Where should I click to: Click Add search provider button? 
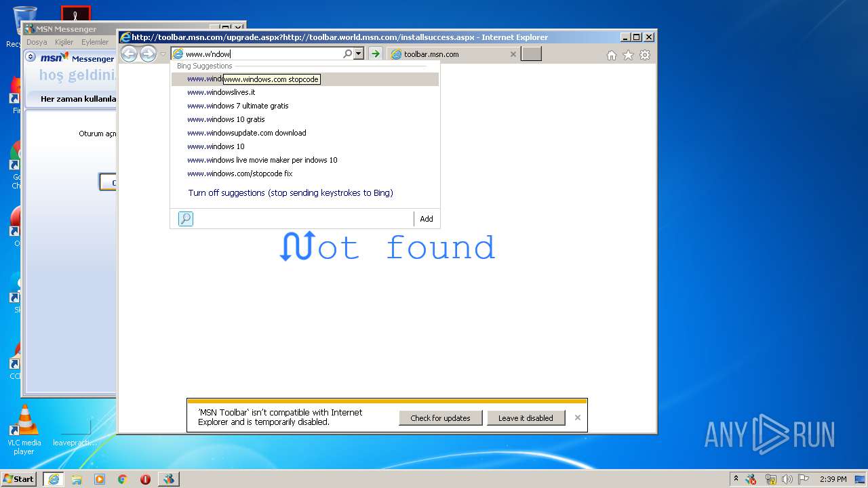click(426, 219)
